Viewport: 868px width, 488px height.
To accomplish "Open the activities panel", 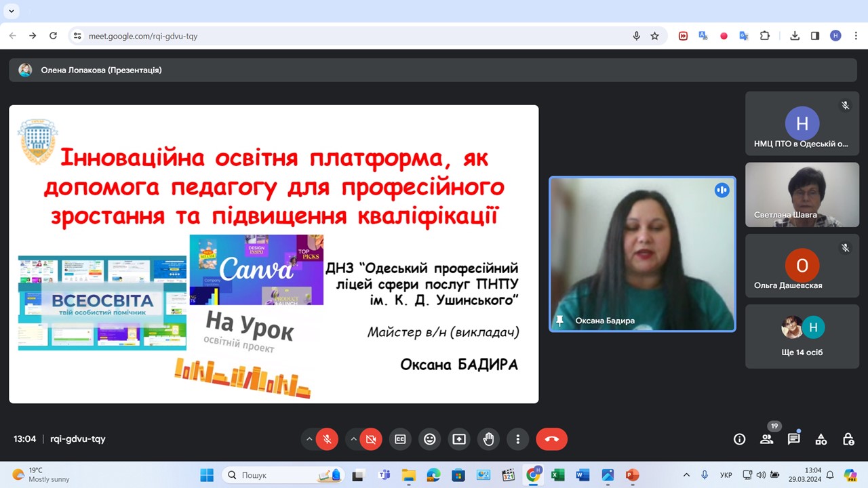I will [x=821, y=439].
